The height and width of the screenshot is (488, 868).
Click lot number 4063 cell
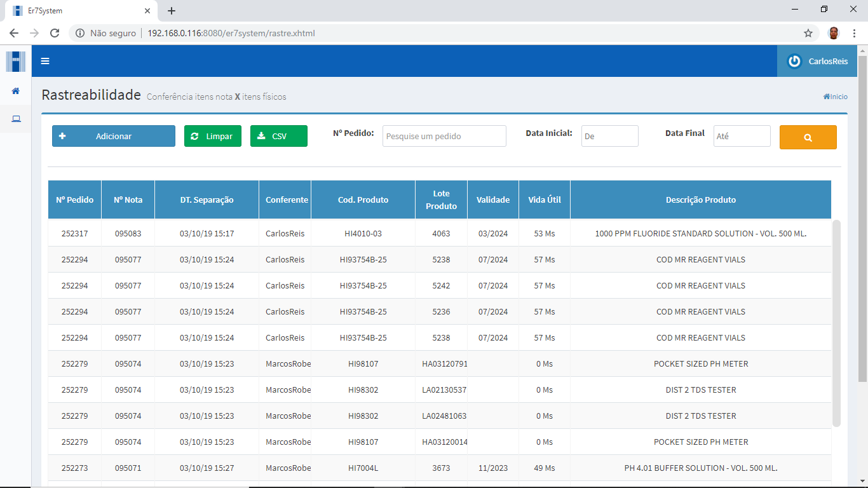(441, 233)
